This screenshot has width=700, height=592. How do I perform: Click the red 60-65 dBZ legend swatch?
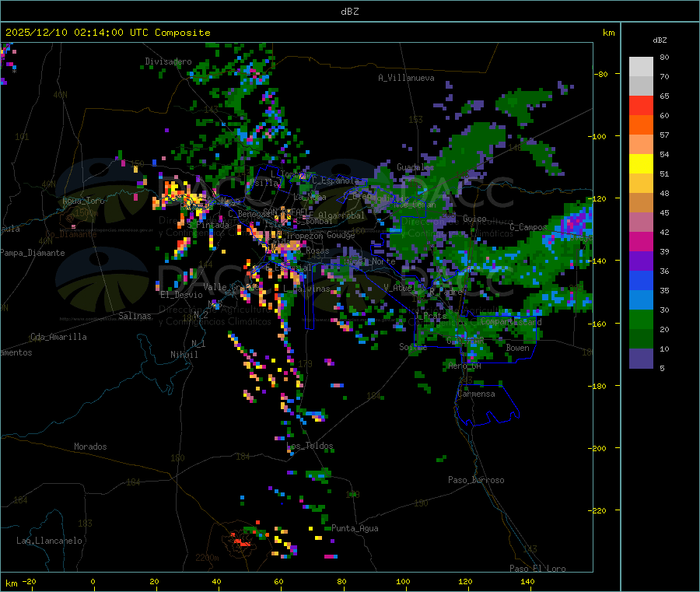641,105
